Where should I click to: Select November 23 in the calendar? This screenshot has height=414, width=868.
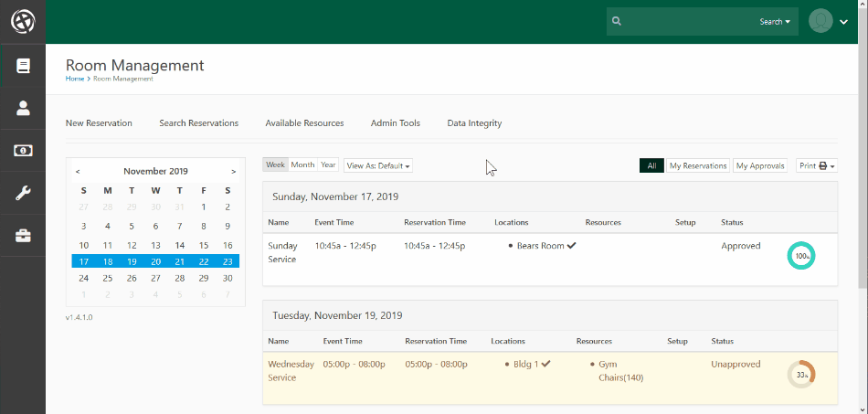click(x=228, y=260)
